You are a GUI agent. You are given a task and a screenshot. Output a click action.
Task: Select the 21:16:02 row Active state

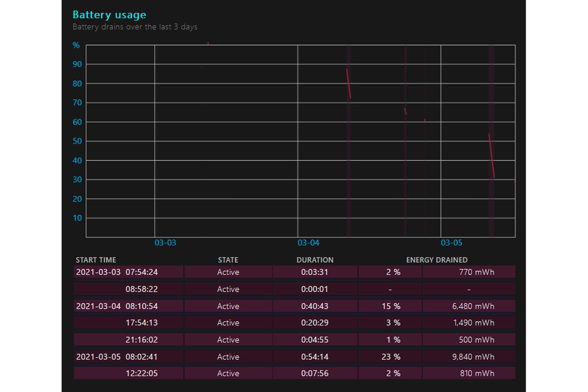click(x=228, y=340)
